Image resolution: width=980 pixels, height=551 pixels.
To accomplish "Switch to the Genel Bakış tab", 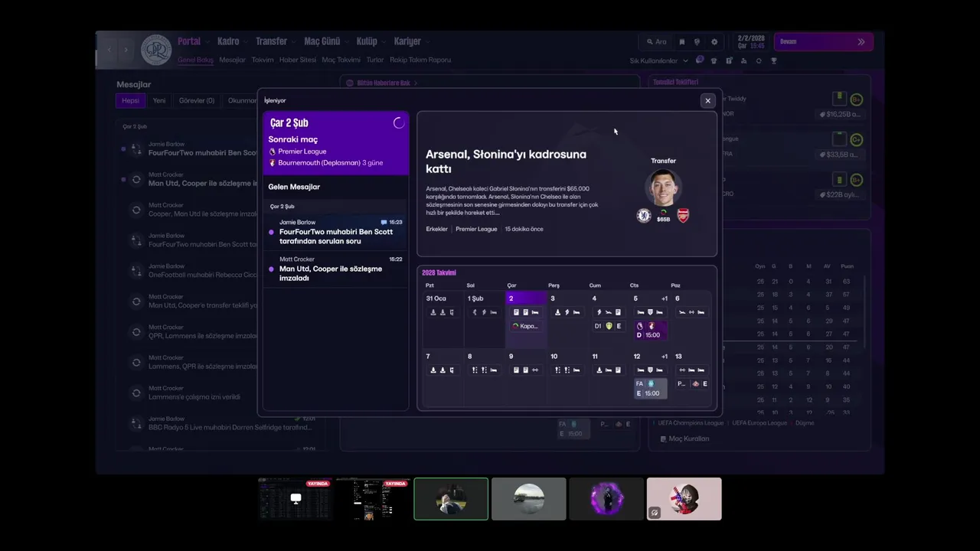I will [x=195, y=60].
